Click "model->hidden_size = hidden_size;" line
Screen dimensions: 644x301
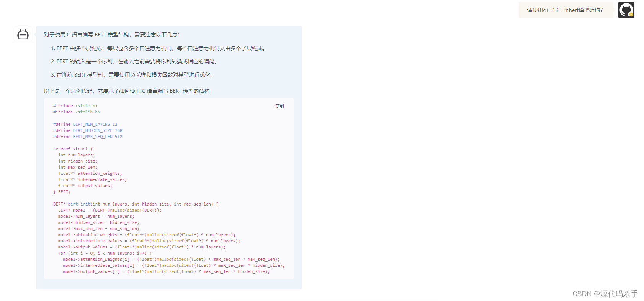click(99, 222)
